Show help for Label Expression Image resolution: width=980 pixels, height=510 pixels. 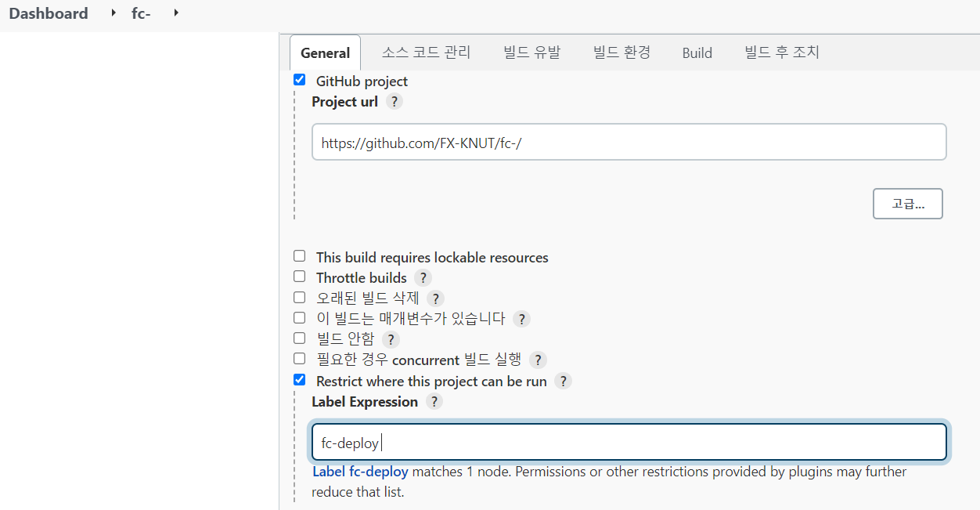coord(434,402)
